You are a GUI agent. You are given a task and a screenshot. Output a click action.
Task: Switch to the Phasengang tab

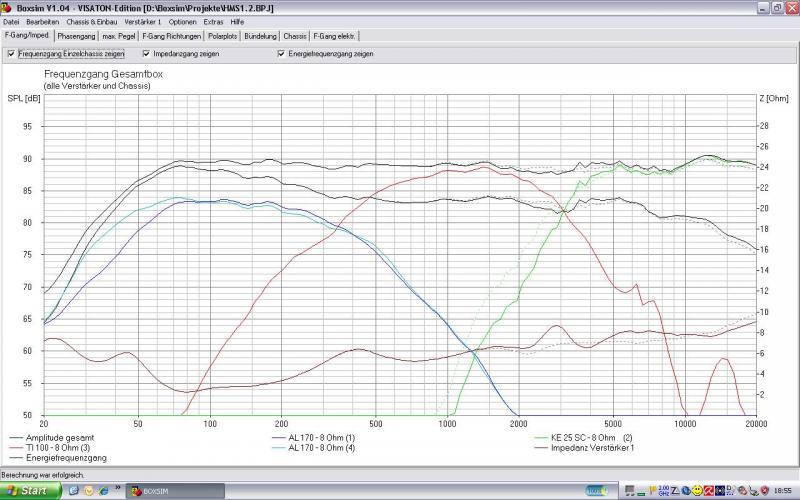pyautogui.click(x=76, y=36)
